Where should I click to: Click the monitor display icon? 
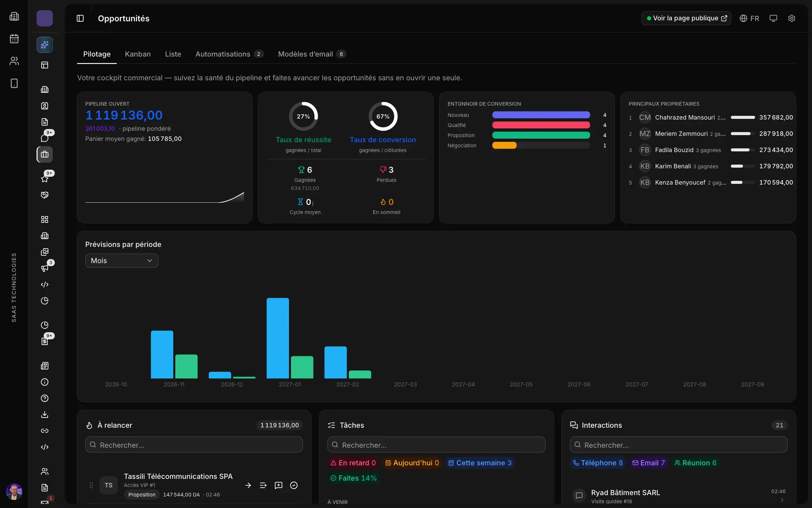click(x=773, y=18)
